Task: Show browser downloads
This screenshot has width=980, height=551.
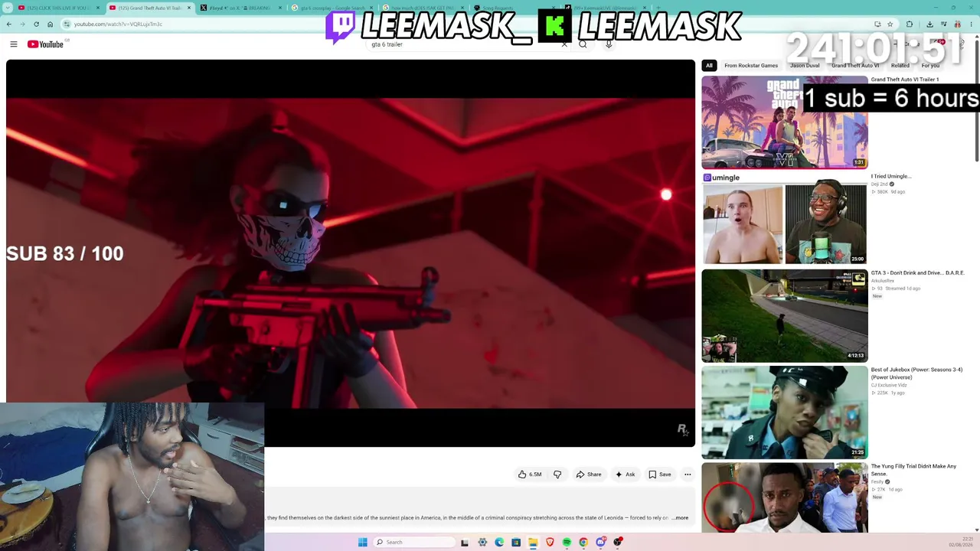Action: [x=929, y=24]
